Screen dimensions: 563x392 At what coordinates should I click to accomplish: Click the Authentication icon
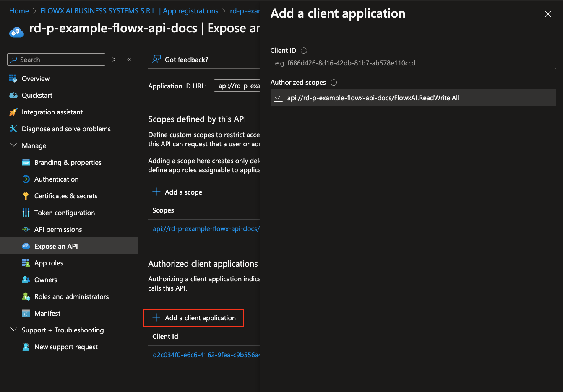tap(26, 179)
